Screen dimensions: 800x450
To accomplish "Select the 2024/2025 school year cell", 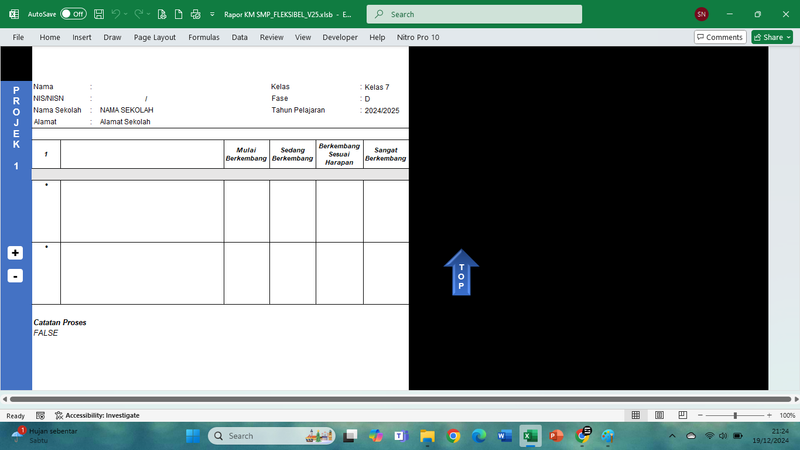I will tap(382, 111).
